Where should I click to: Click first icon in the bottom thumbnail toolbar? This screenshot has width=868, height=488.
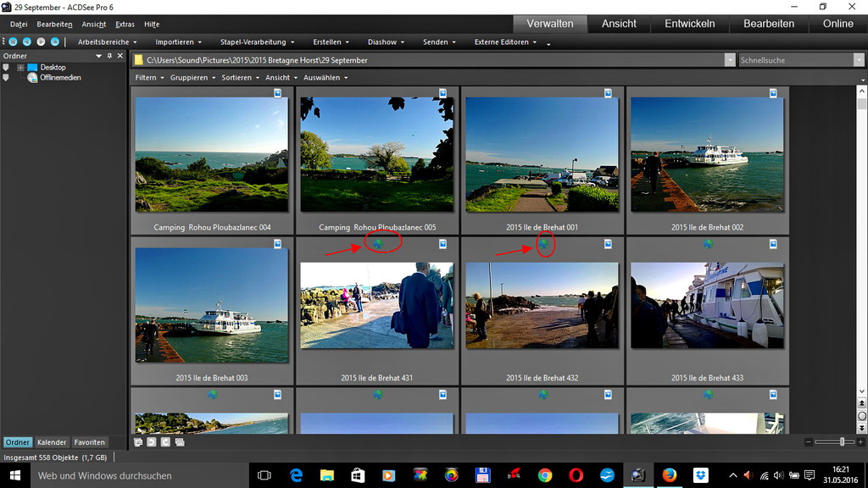point(138,442)
